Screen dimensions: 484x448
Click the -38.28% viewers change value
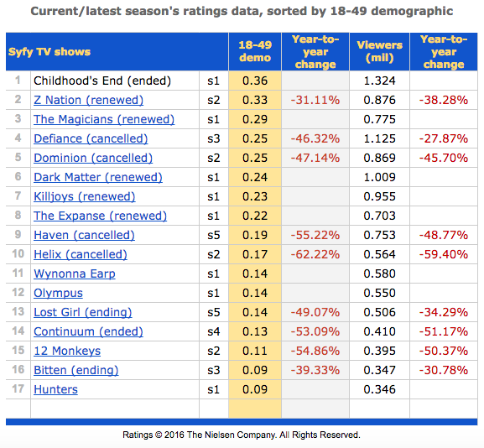pyautogui.click(x=444, y=100)
